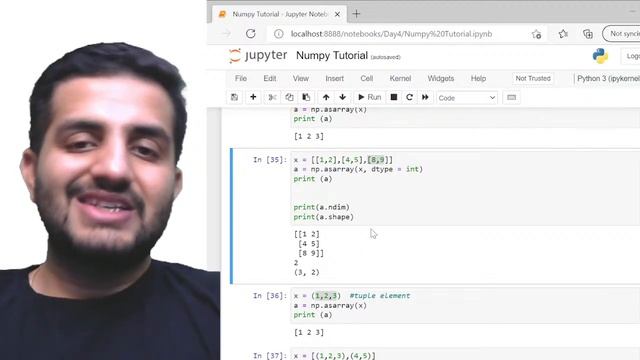Reload the browser page

point(251,34)
